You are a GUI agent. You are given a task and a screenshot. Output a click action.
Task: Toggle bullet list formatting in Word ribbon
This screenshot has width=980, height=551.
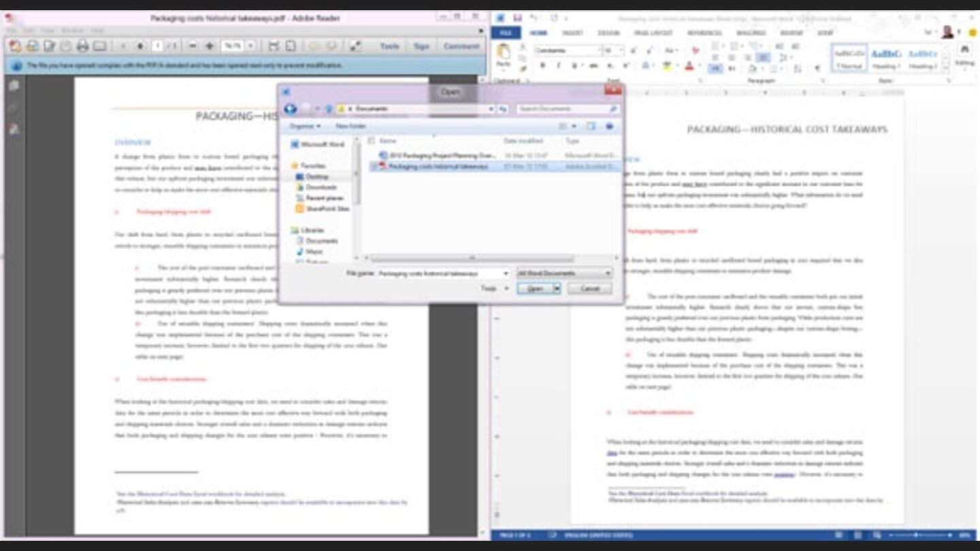point(715,46)
